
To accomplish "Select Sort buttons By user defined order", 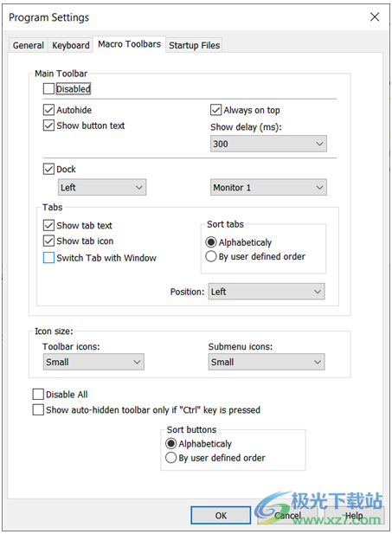I will coord(171,458).
